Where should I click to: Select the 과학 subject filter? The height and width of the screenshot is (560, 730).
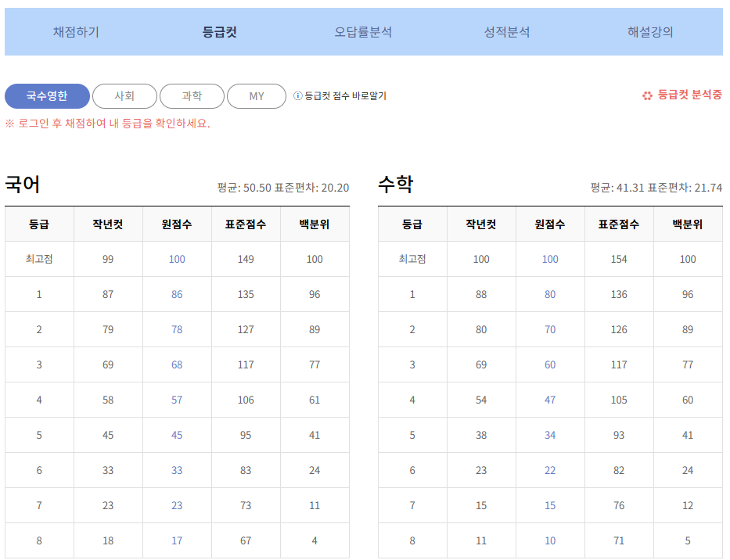coord(192,96)
